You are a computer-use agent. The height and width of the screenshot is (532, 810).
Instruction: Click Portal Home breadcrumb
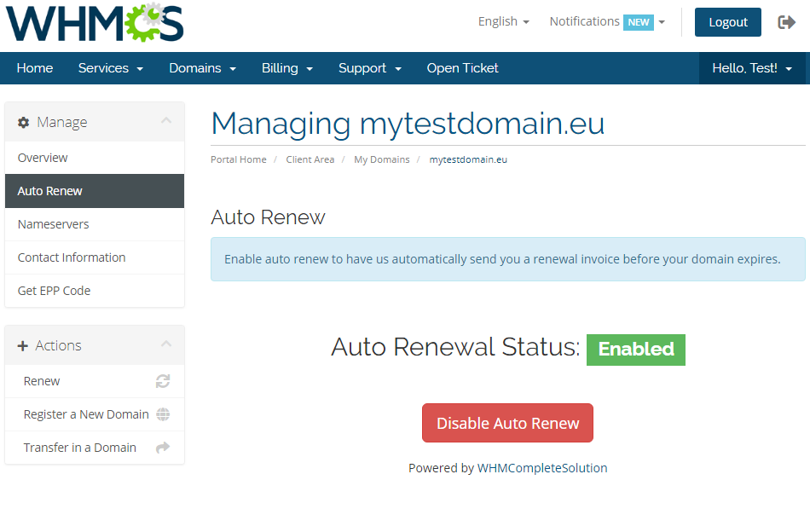click(239, 159)
